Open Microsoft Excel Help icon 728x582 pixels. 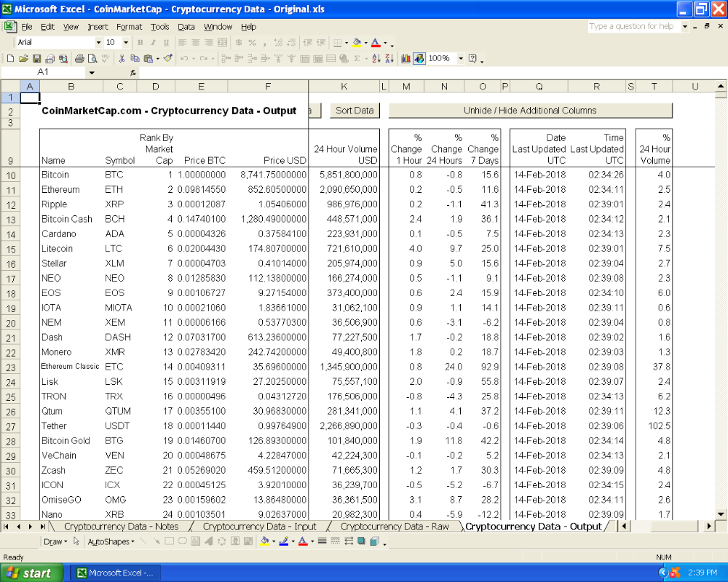(x=472, y=58)
